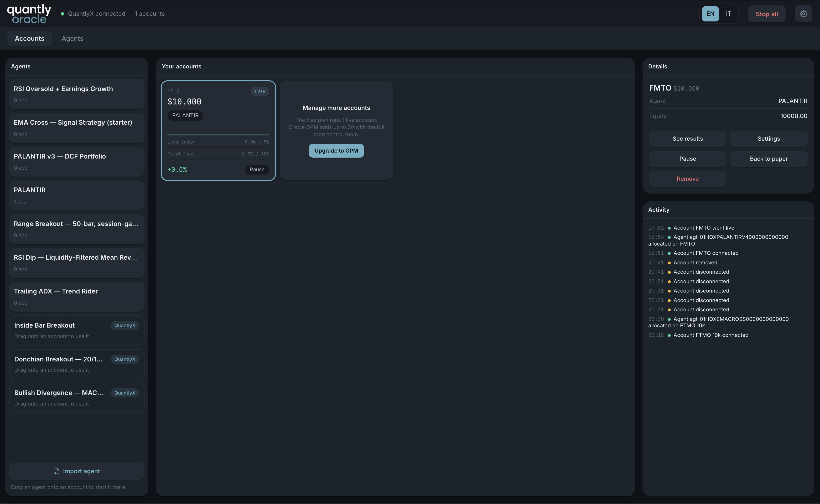Click the green QuantlyX connection status dot

click(62, 14)
